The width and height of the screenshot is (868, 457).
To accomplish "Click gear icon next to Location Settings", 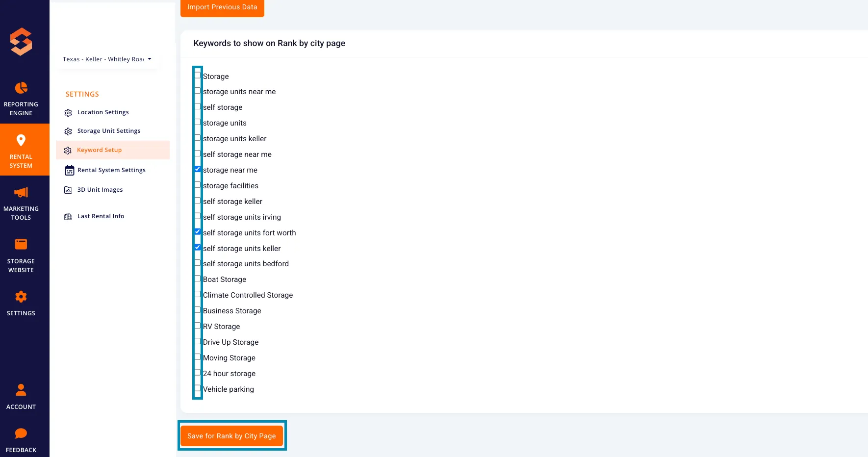I will 68,113.
